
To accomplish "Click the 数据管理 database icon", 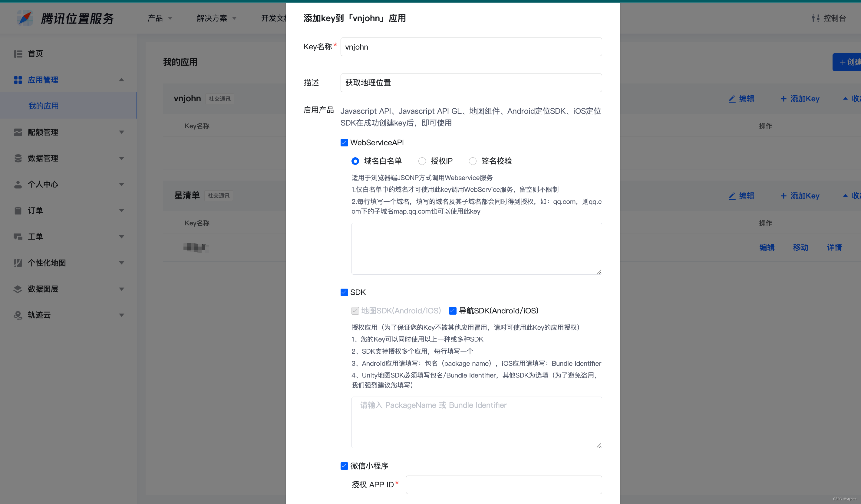I will point(18,158).
